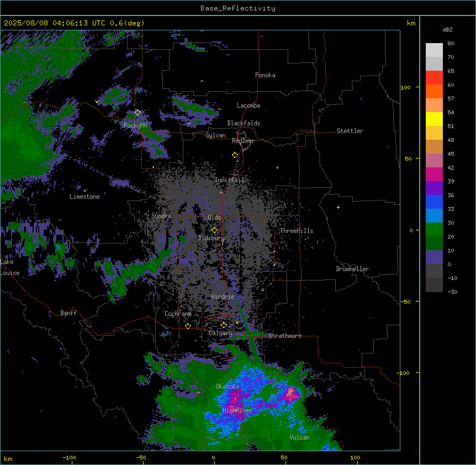
Task: Click the Lacombe city label
Action: [248, 105]
